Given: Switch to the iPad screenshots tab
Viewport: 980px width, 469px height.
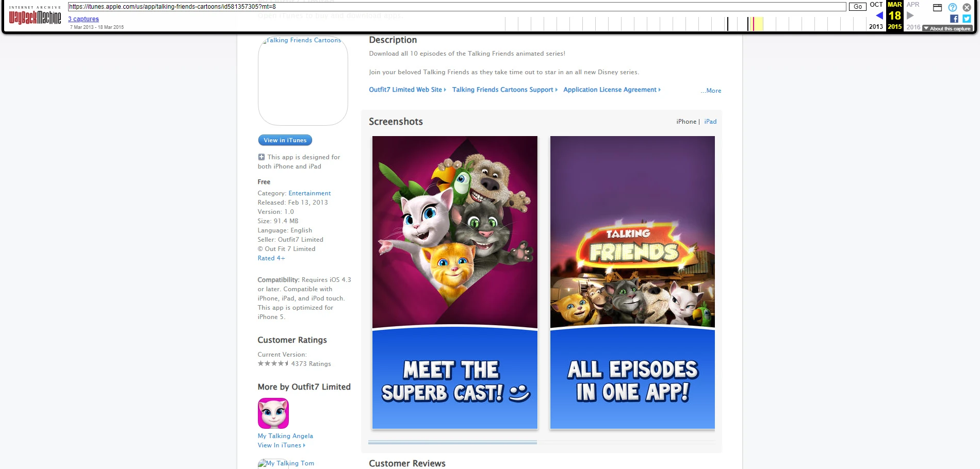Looking at the screenshot, I should pyautogui.click(x=710, y=122).
